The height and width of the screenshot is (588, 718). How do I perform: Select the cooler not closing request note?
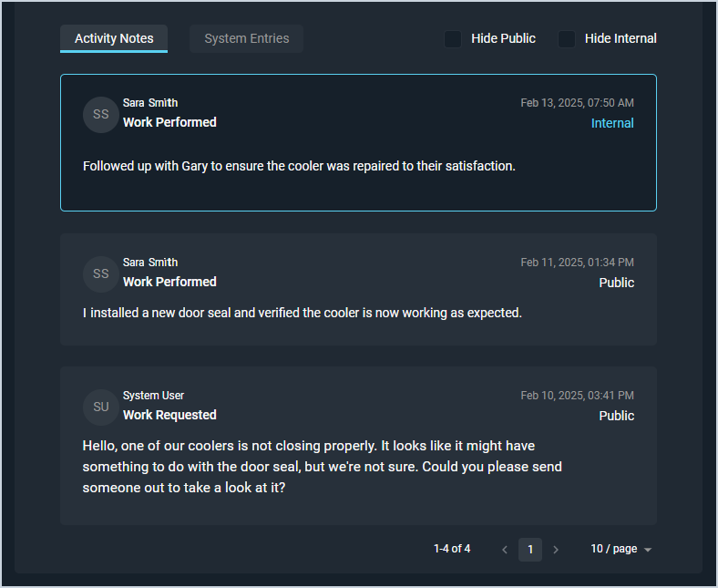pyautogui.click(x=322, y=466)
